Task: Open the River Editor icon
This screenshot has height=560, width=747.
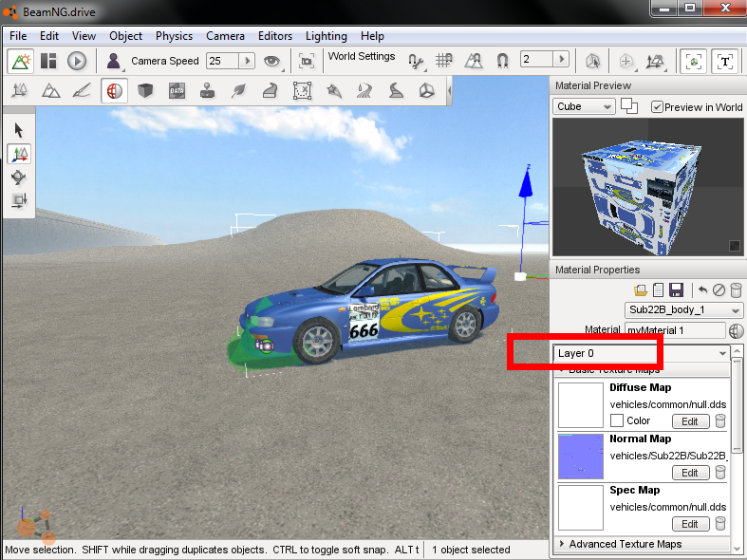Action: point(364,90)
